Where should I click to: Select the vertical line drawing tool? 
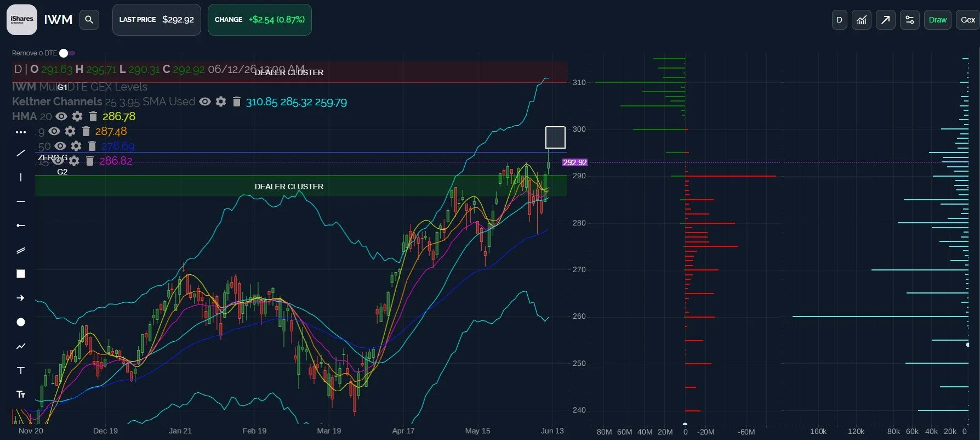tap(21, 177)
